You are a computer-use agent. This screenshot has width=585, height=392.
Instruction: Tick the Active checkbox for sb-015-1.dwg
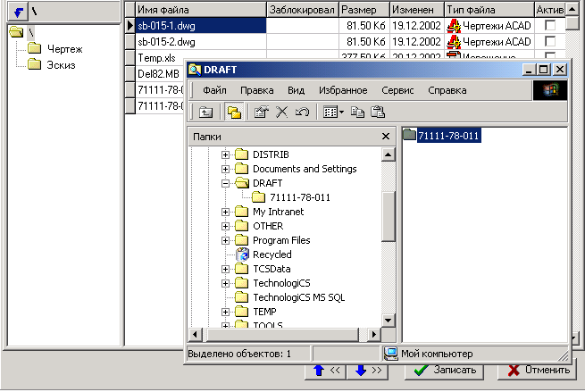click(550, 26)
